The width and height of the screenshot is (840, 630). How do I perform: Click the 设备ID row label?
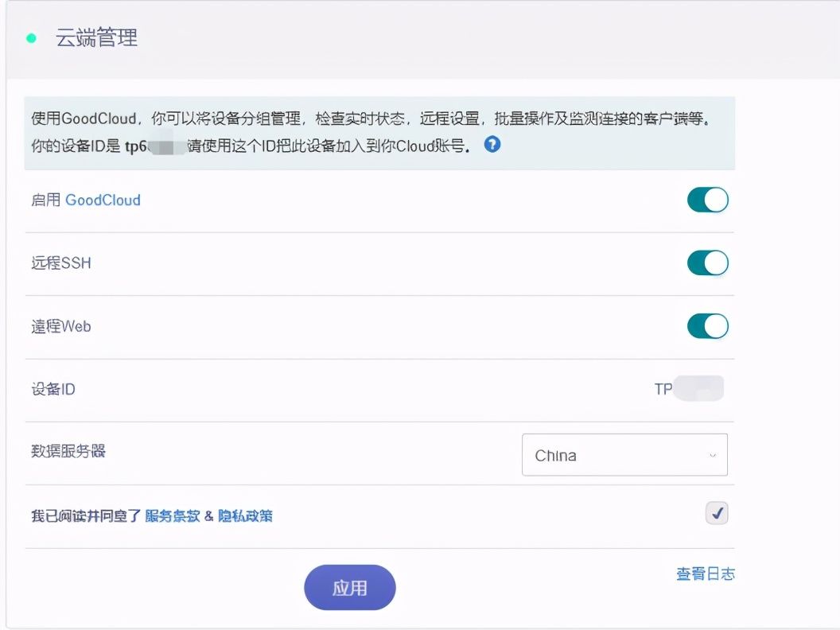point(53,389)
